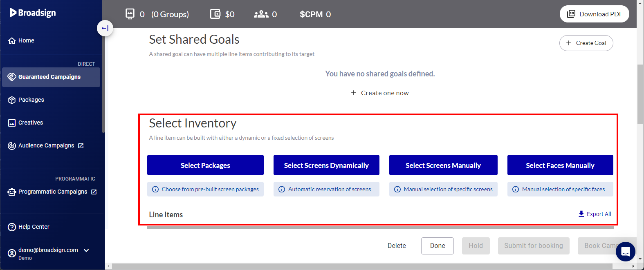Viewport: 644px width, 270px height.
Task: Click the budget wallet icon in top bar
Action: tap(215, 14)
